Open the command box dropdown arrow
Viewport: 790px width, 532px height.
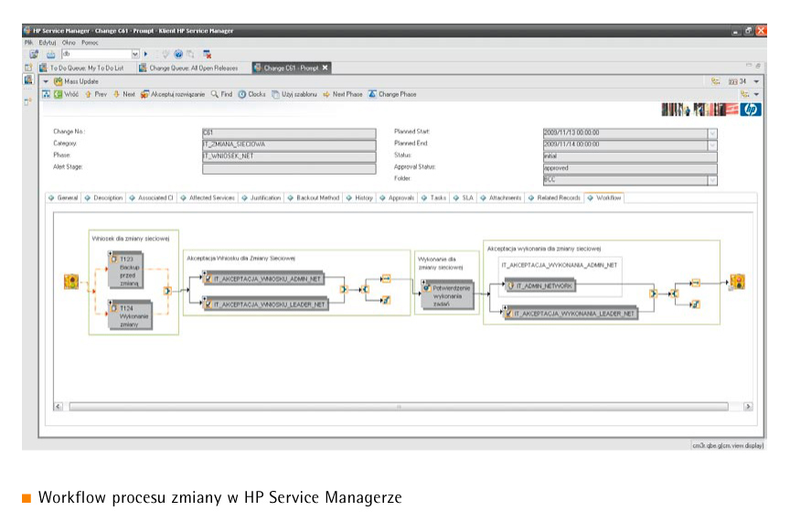135,54
